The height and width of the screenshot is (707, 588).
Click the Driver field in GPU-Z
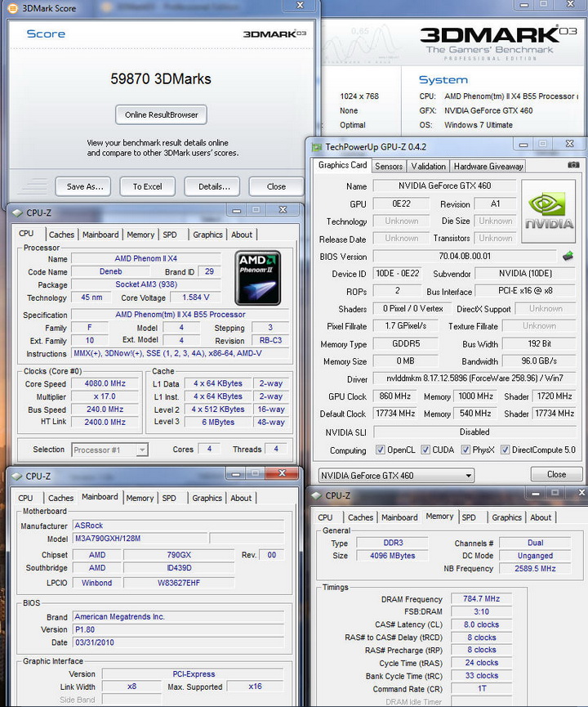(x=475, y=378)
